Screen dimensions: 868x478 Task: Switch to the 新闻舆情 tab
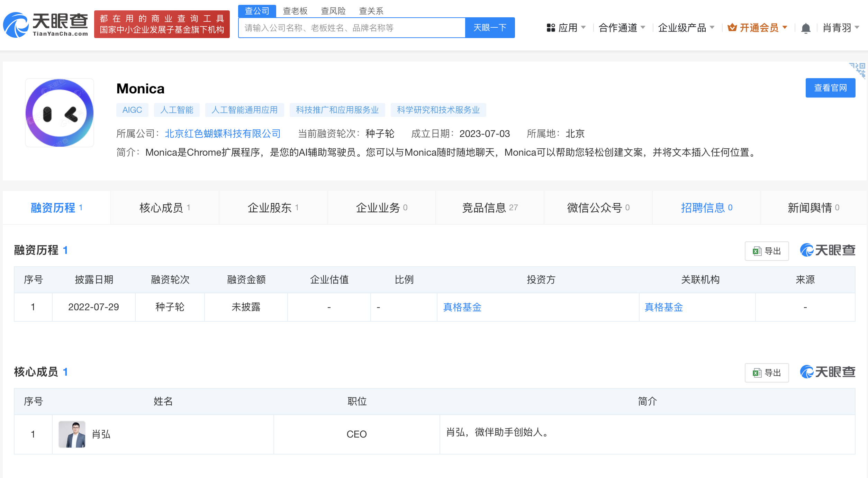click(x=813, y=208)
